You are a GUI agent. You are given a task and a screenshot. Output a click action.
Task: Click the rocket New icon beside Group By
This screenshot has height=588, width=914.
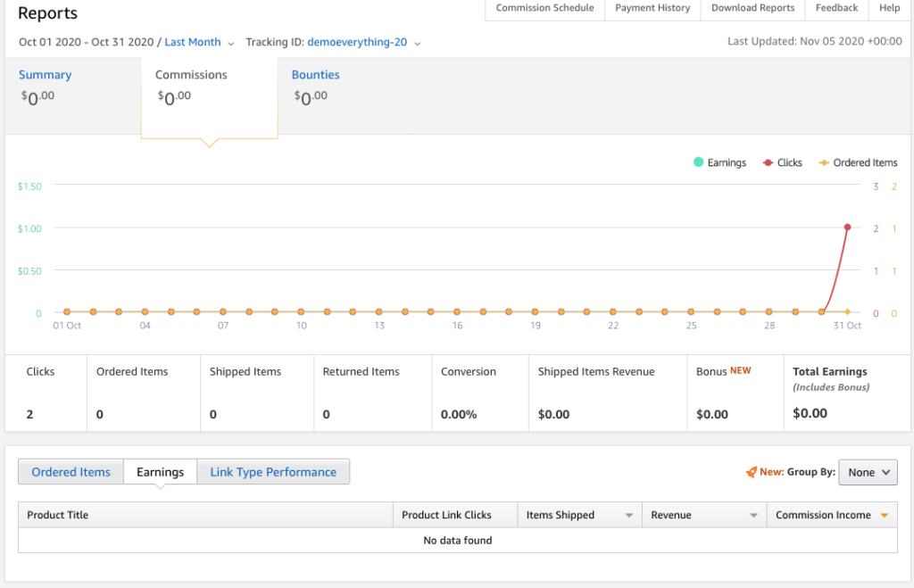point(751,472)
